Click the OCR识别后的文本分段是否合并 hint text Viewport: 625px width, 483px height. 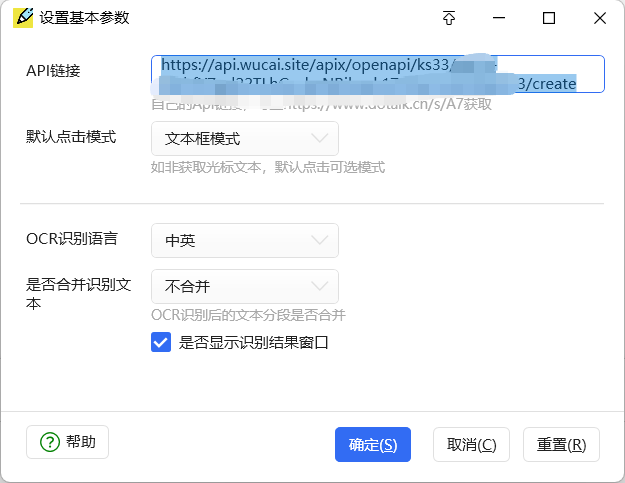point(248,315)
